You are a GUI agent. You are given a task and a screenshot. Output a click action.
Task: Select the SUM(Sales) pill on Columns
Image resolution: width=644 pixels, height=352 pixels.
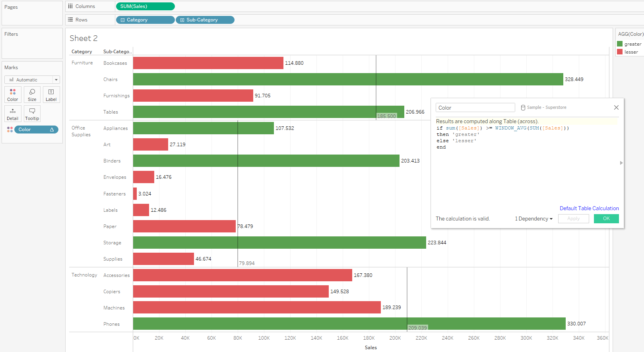pyautogui.click(x=145, y=6)
